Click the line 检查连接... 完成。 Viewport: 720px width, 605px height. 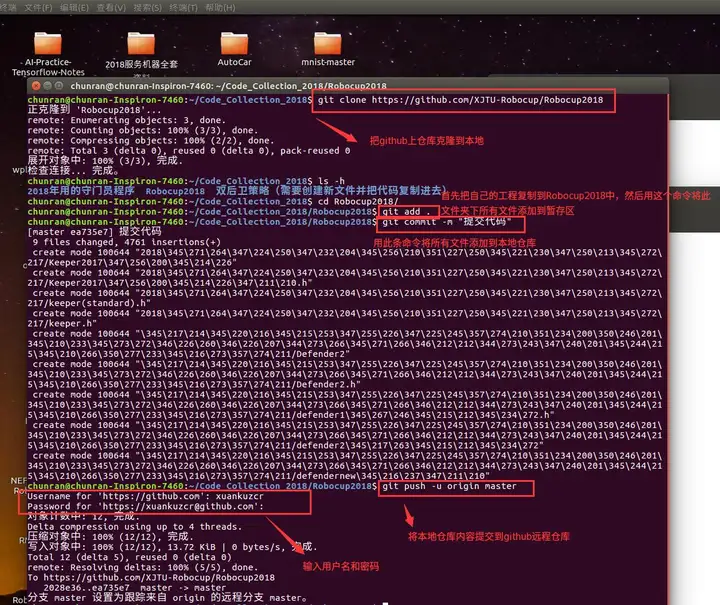click(x=73, y=171)
